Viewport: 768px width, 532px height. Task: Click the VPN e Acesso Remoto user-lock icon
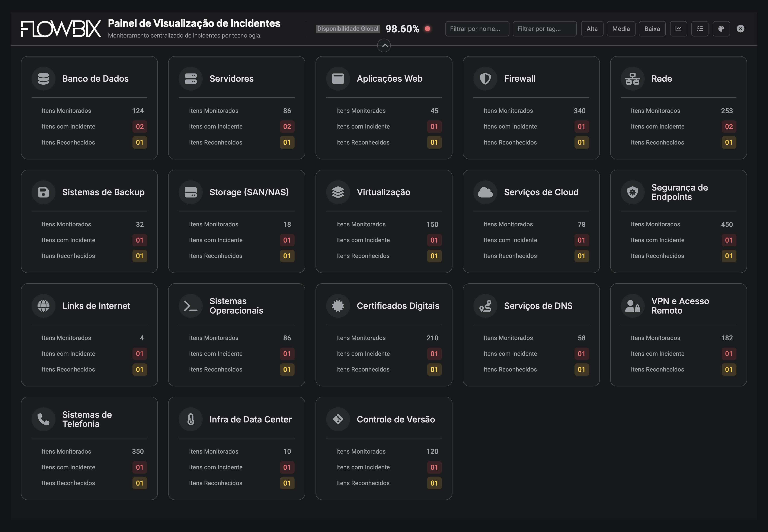coord(633,306)
